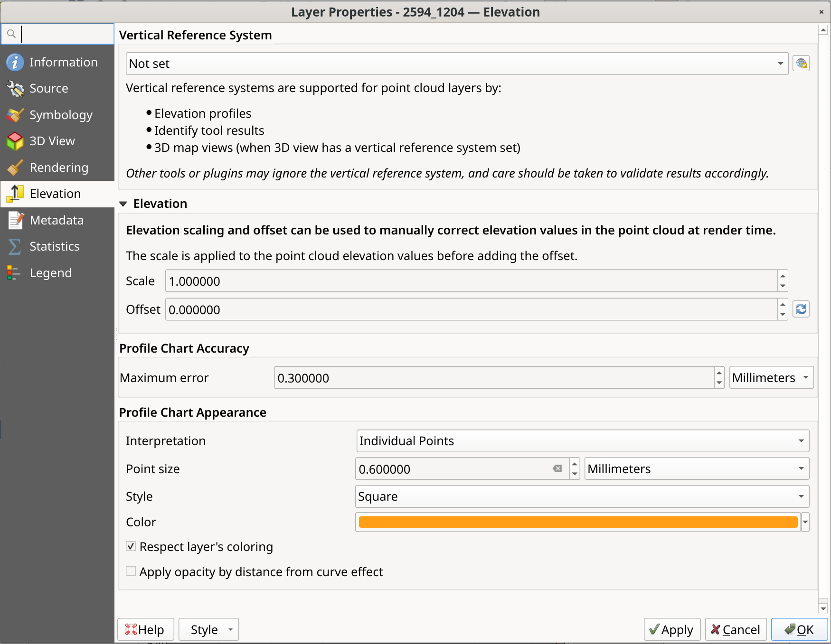Image resolution: width=831 pixels, height=644 pixels.
Task: Increase Scale with the up arrow
Action: pyautogui.click(x=783, y=276)
